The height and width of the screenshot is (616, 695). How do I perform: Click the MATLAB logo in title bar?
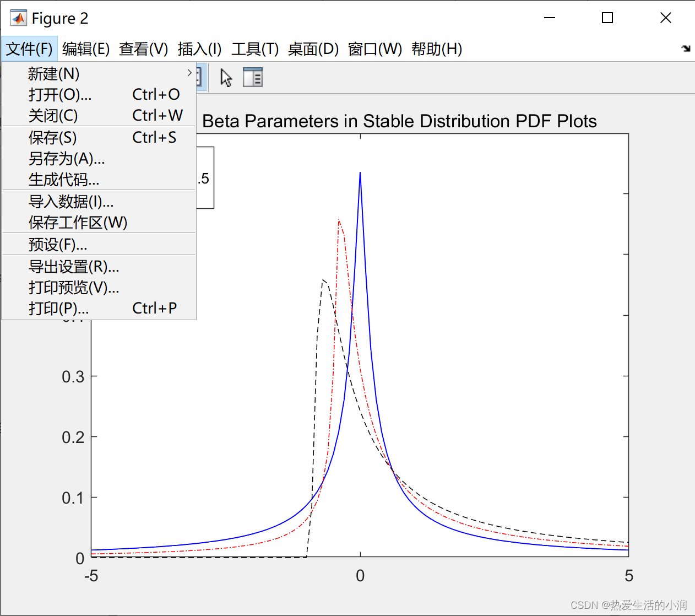point(18,18)
